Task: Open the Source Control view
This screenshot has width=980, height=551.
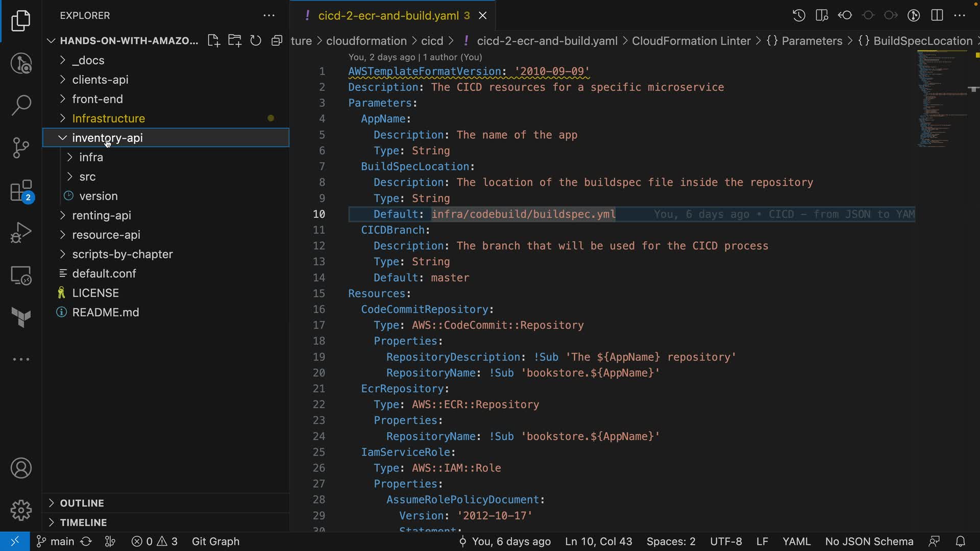Action: click(21, 148)
